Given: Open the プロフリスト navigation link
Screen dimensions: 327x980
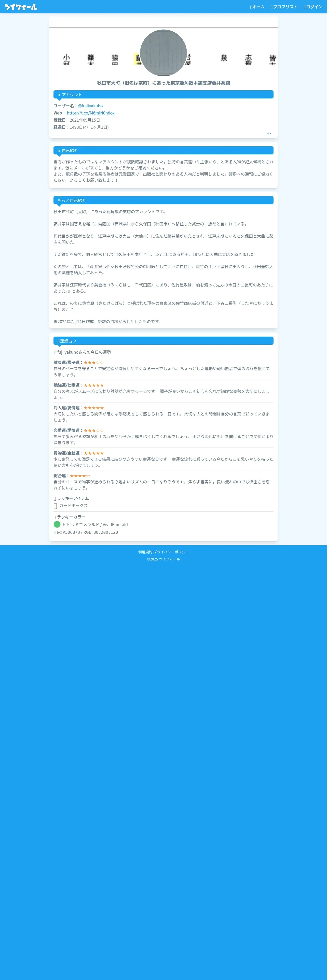Looking at the screenshot, I should (284, 7).
